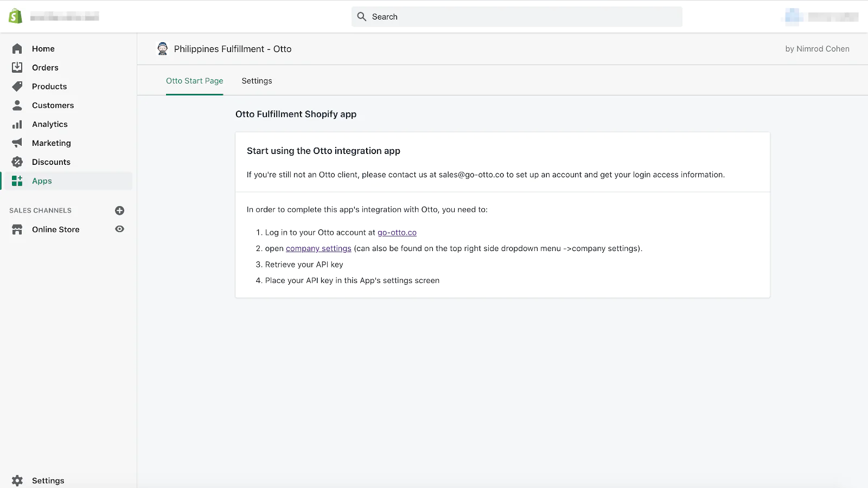Image resolution: width=868 pixels, height=488 pixels.
Task: Click 'by Nimrod Cohen' text
Action: [818, 49]
